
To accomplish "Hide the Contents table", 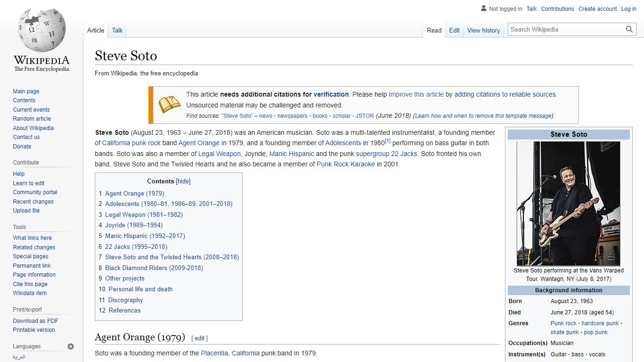I will [183, 181].
